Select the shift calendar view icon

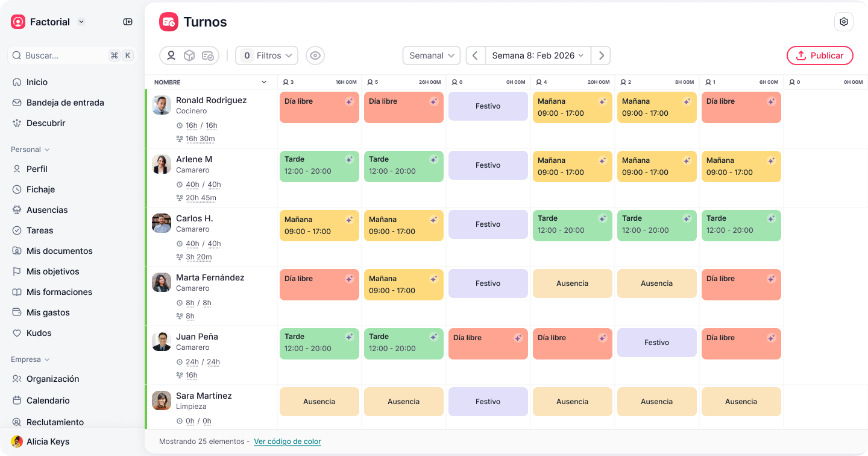[207, 55]
